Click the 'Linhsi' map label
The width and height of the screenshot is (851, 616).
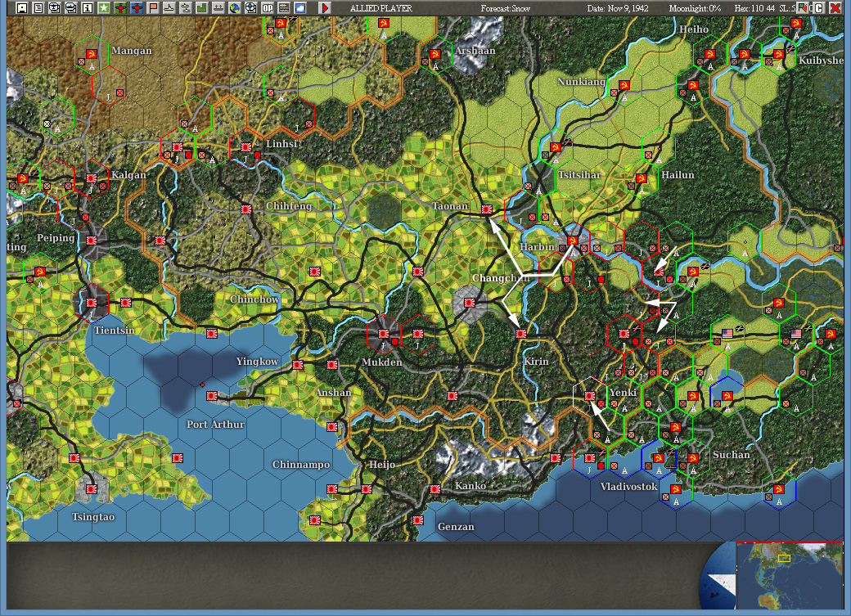(x=282, y=144)
